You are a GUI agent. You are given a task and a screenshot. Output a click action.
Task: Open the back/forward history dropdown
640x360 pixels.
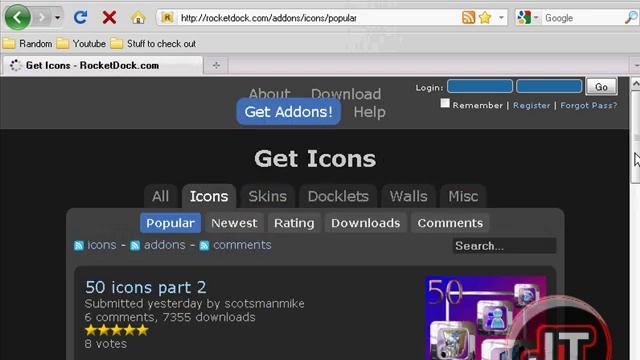pos(58,18)
